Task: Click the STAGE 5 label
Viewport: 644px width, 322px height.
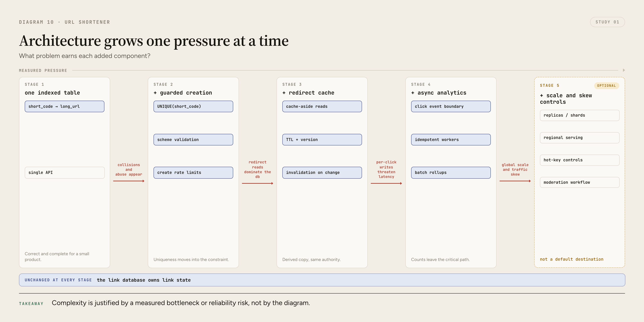Action: click(x=549, y=86)
